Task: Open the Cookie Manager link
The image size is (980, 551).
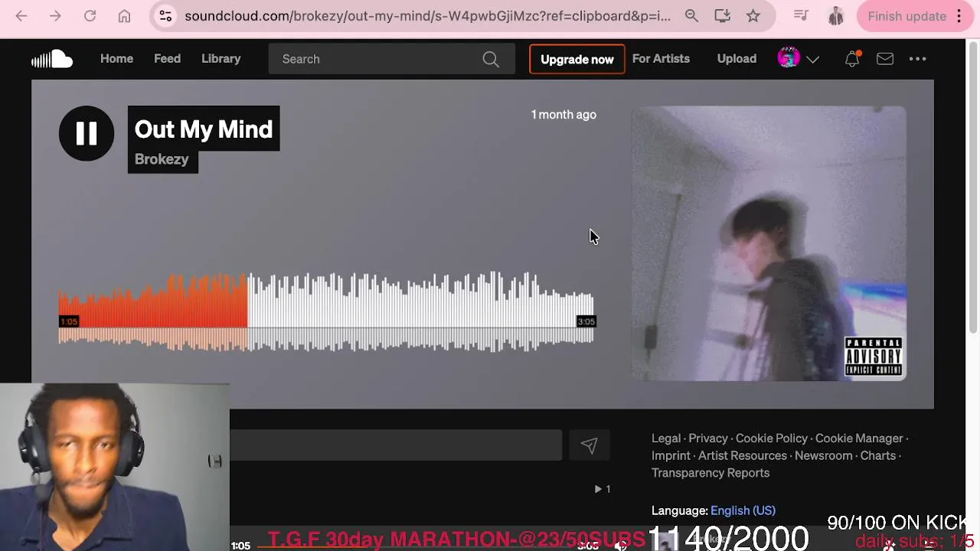Action: point(859,439)
